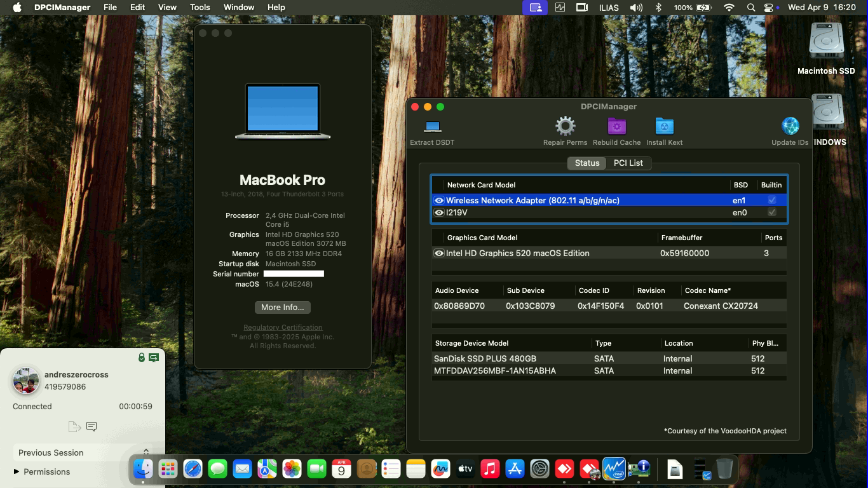Open Install Kext from the toolbar
This screenshot has height=488, width=868.
click(664, 127)
